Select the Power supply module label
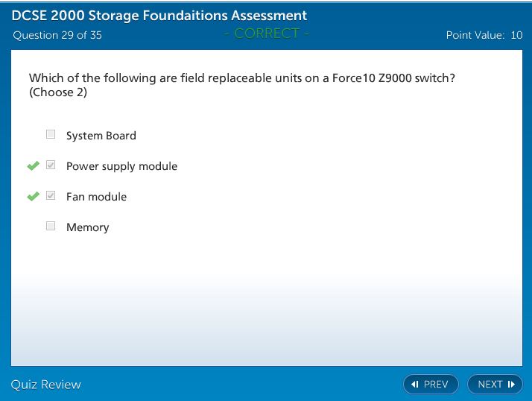532x401 pixels. (121, 166)
